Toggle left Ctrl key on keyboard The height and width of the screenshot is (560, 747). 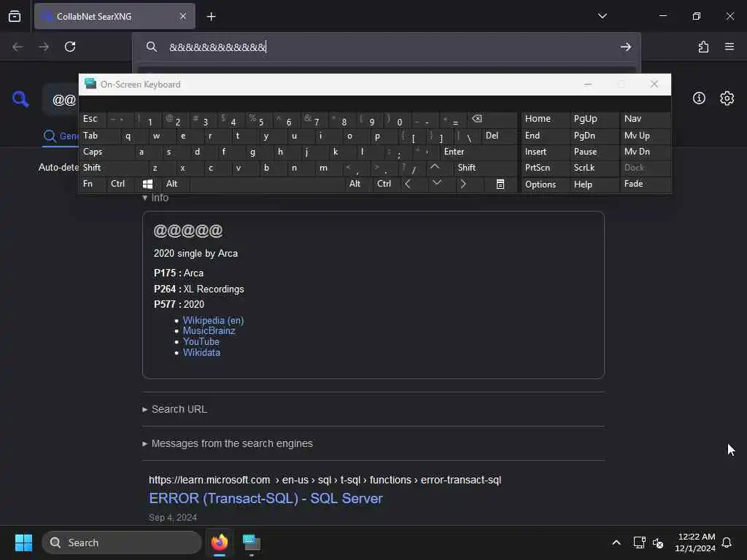coord(121,184)
